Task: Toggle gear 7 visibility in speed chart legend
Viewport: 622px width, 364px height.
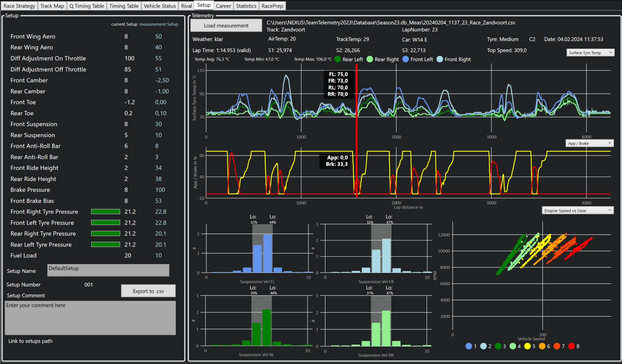Action: coord(557,346)
